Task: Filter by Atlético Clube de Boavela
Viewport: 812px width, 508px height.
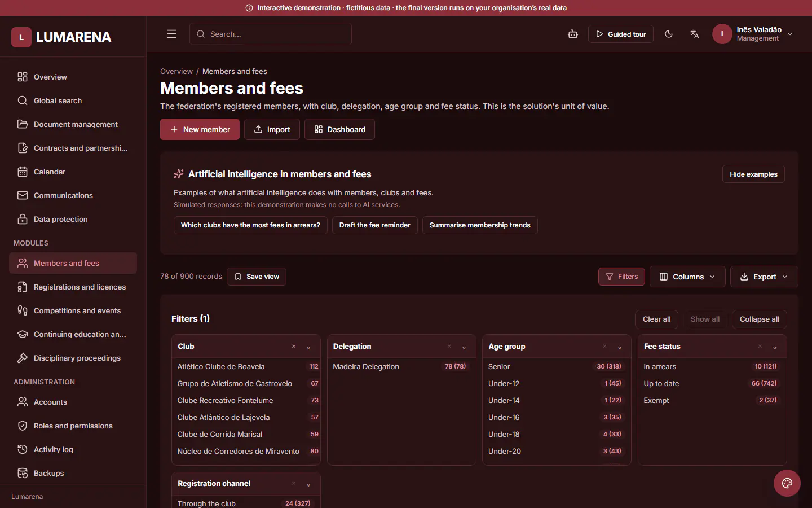Action: click(x=246, y=366)
